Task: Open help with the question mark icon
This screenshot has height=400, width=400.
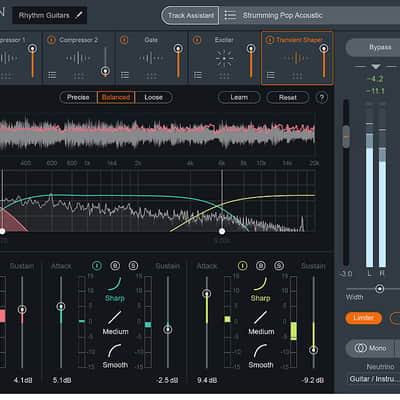Action: [322, 98]
